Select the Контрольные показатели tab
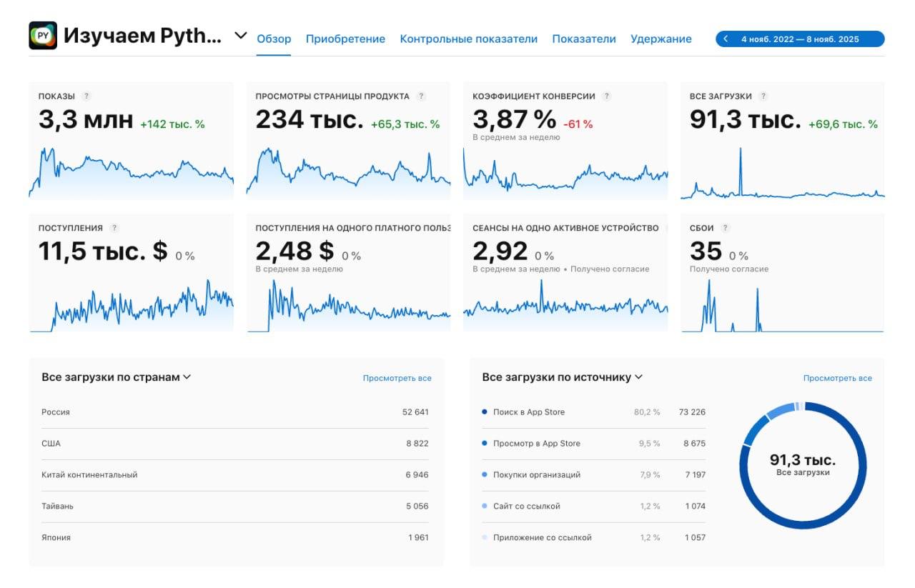Screen dimensions: 915x588 pyautogui.click(x=470, y=39)
